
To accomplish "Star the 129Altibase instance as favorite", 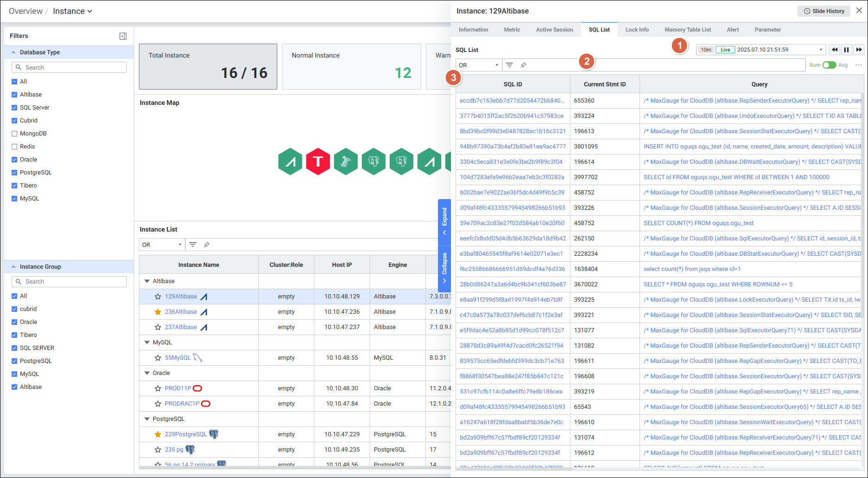I will click(x=158, y=297).
